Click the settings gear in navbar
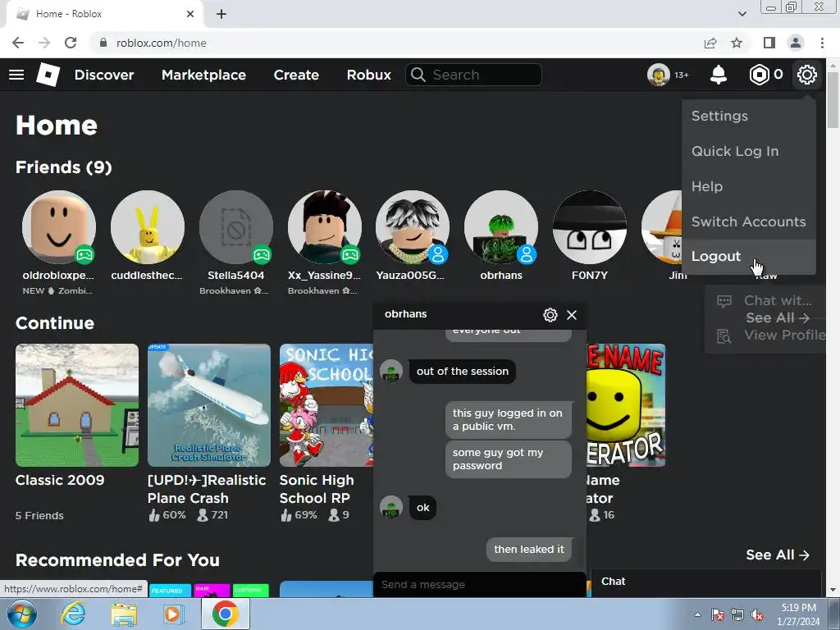This screenshot has height=630, width=840. [x=807, y=75]
